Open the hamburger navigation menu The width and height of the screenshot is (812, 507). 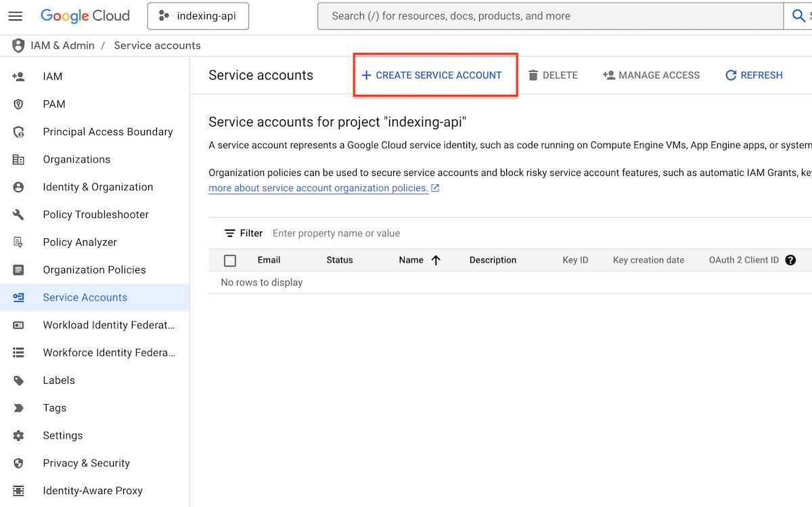pyautogui.click(x=15, y=16)
